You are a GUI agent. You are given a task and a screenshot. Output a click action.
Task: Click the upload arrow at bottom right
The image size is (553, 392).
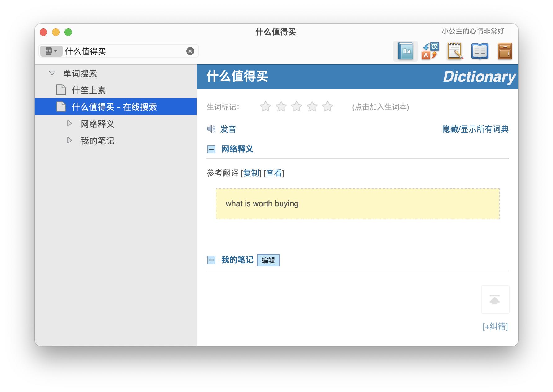495,299
